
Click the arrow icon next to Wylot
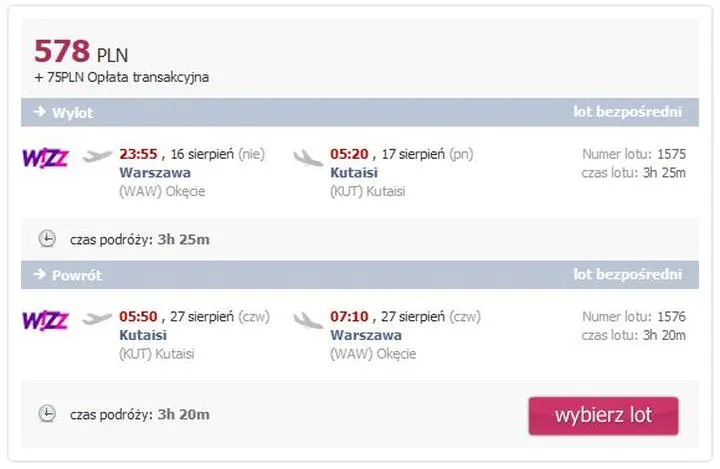tap(40, 112)
